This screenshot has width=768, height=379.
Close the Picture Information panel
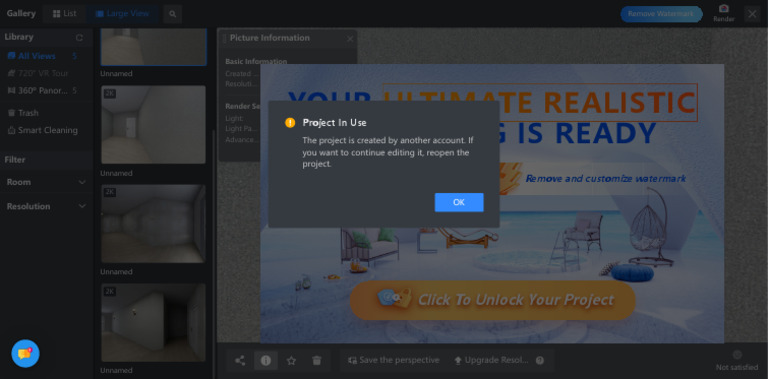[x=350, y=39]
